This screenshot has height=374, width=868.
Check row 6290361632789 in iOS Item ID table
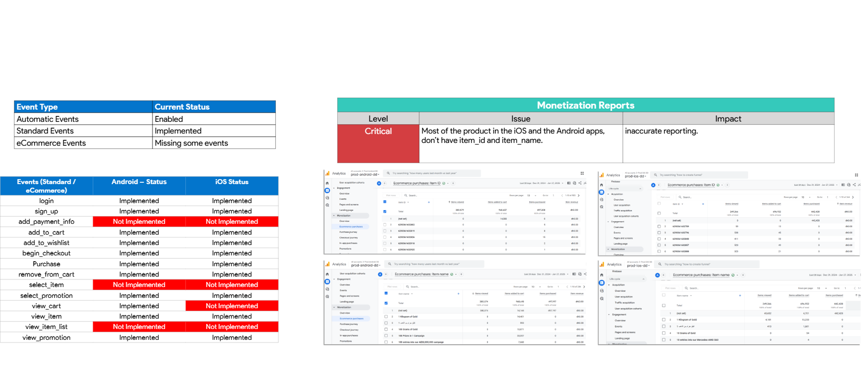tap(659, 227)
